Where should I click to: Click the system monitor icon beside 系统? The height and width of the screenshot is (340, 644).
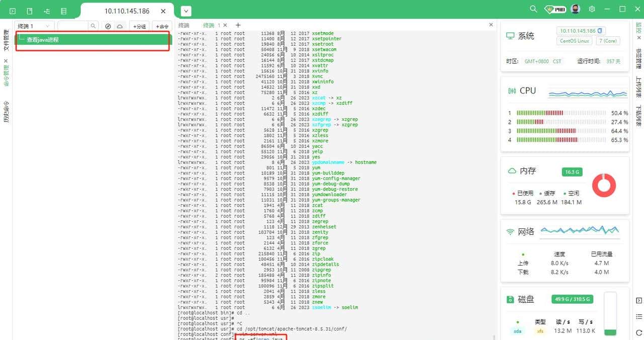(511, 36)
